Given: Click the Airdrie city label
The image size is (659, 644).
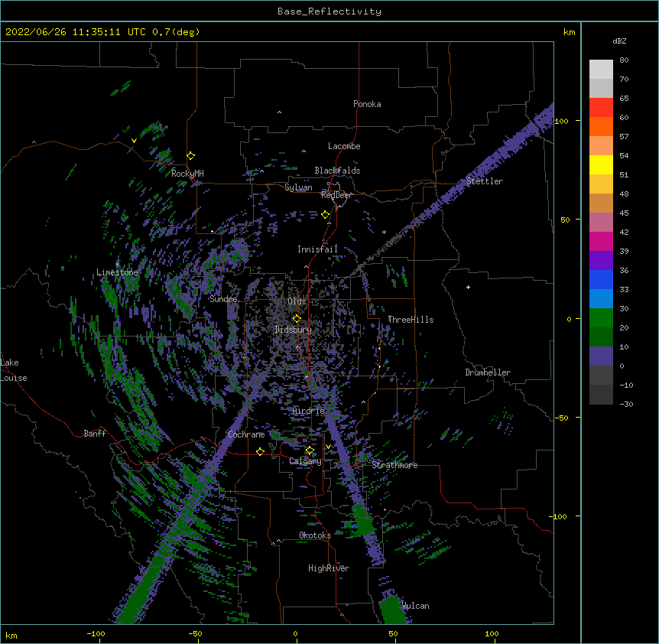Looking at the screenshot, I should tap(309, 411).
